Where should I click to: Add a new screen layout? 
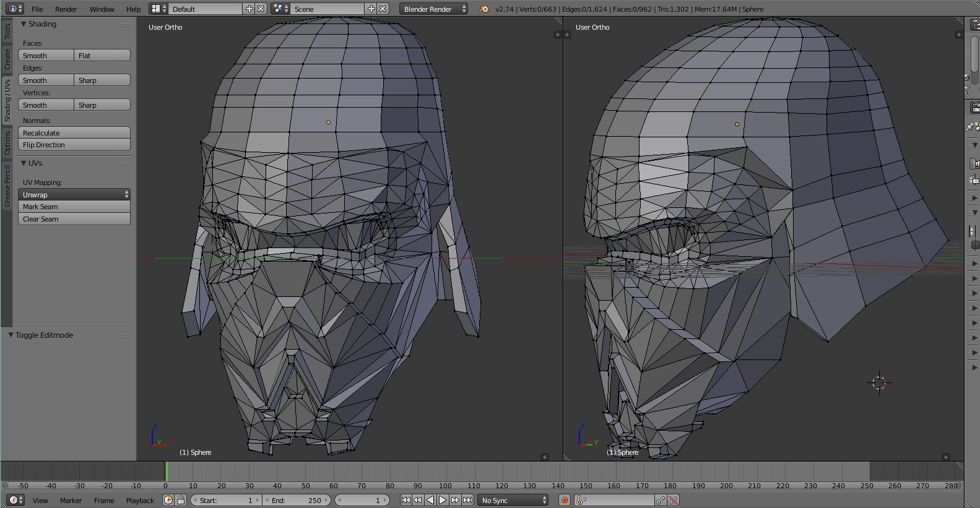click(249, 9)
